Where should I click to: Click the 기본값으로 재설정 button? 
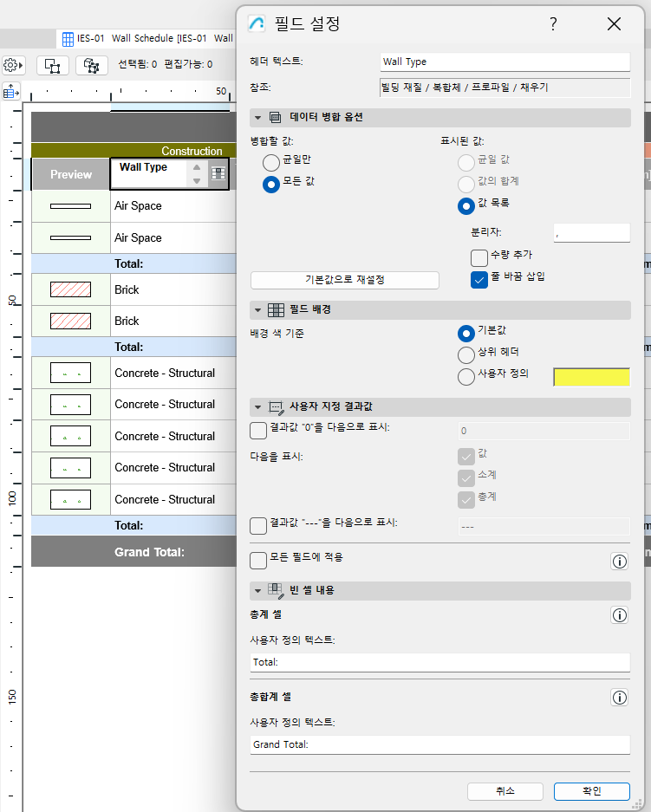point(345,280)
